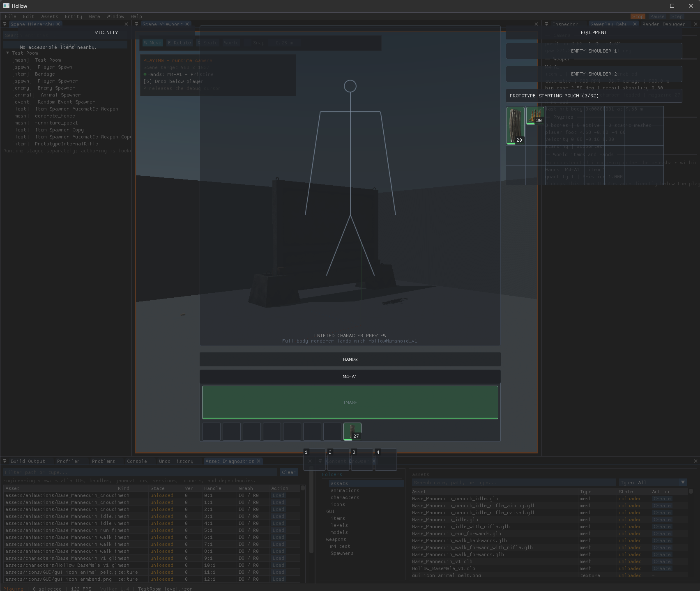
Task: Click the M4-A1 weapon IMAGE slot
Action: coord(350,402)
